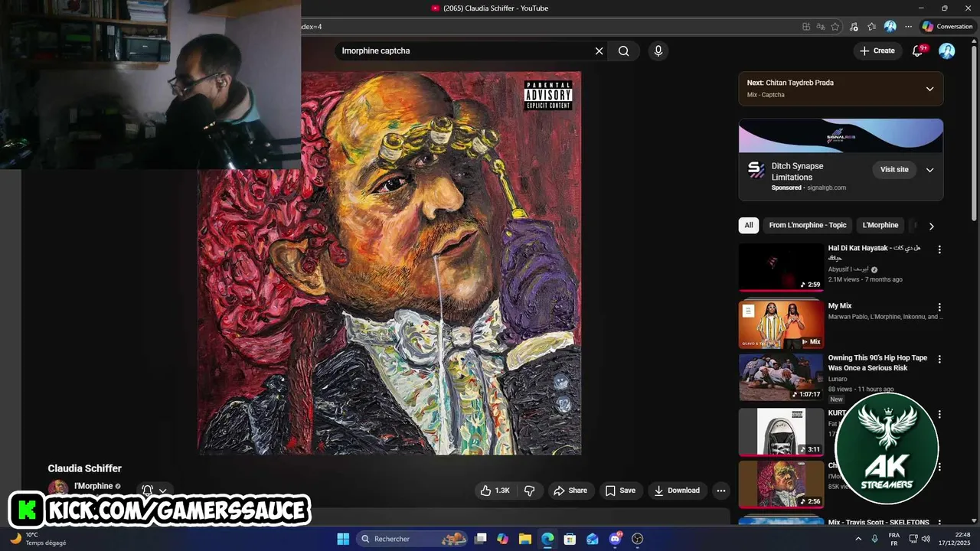The height and width of the screenshot is (551, 980).
Task: Switch to Microsoft Edge on the taskbar
Action: click(x=547, y=539)
